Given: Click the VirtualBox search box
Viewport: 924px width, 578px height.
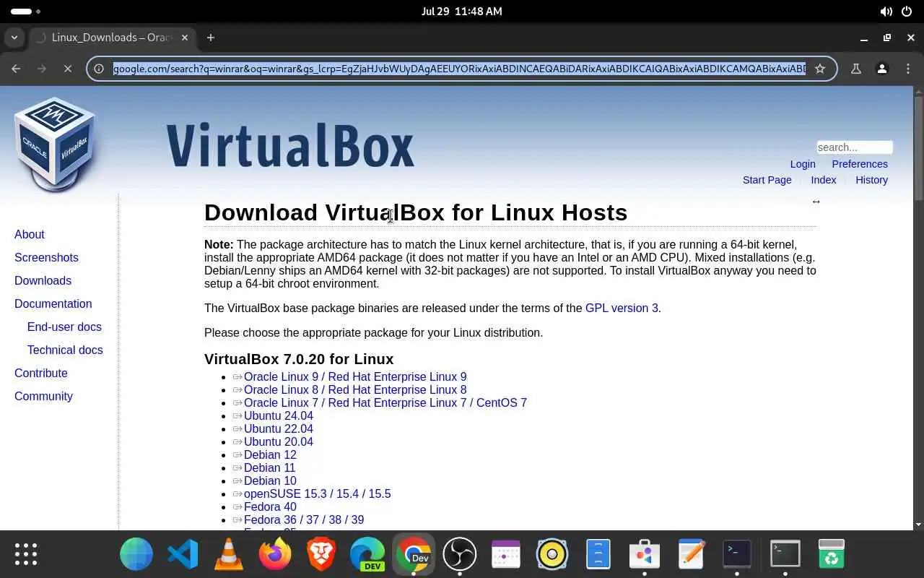Looking at the screenshot, I should coord(855,147).
